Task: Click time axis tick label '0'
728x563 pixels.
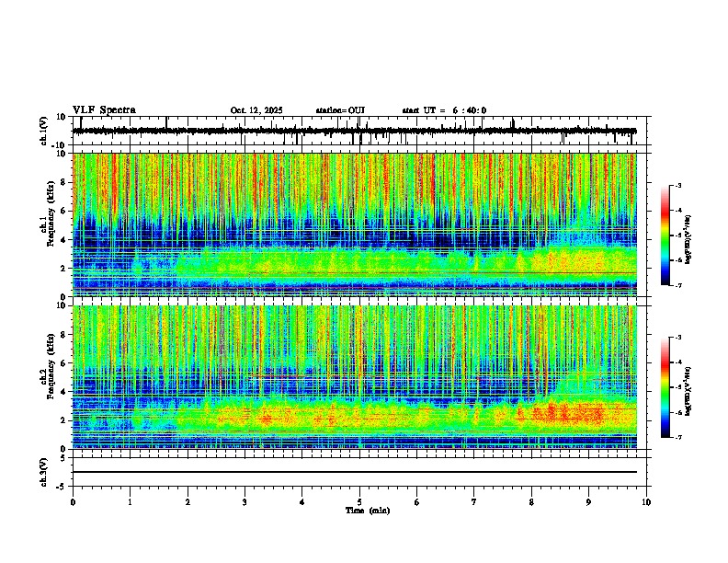Action: pos(73,502)
